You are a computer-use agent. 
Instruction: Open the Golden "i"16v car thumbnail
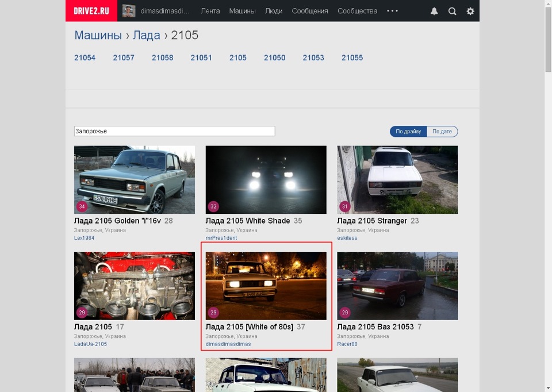click(x=135, y=179)
